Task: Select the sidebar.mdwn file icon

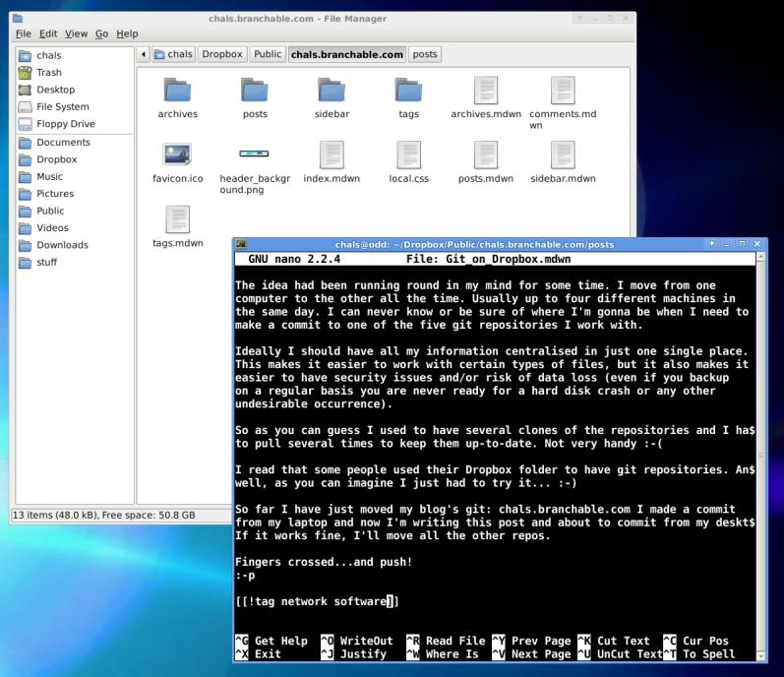Action: 563,155
